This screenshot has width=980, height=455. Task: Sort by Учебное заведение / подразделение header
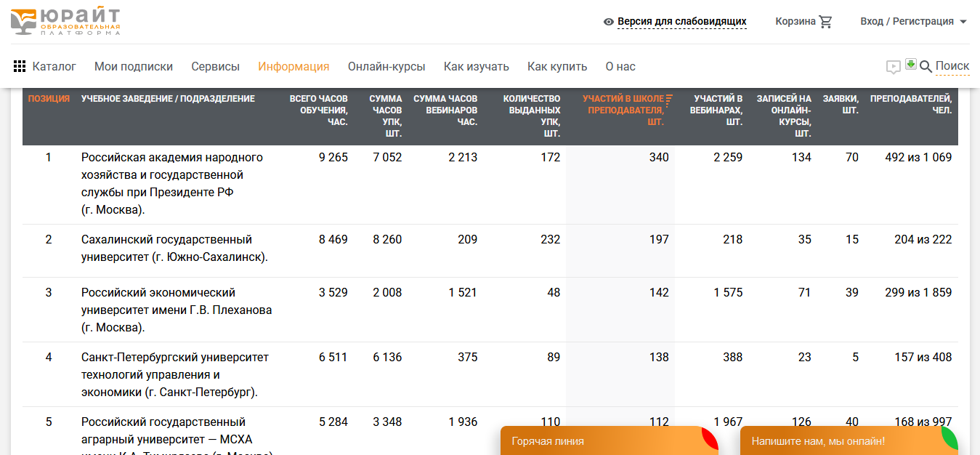tap(168, 99)
